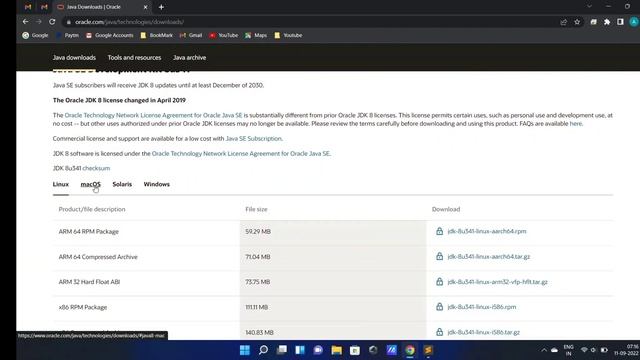Screen dimensions: 640x360
Task: Click 'x86 RPM Package' row description
Action: pos(83,307)
